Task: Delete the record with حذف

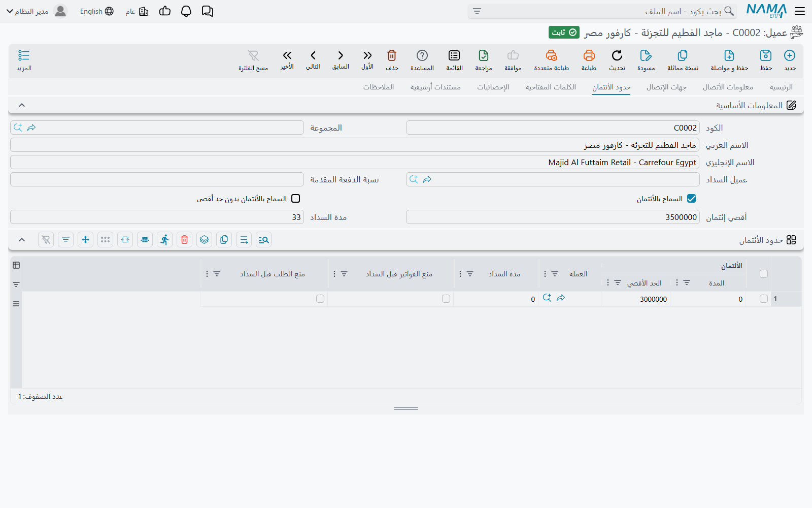Action: tap(392, 60)
